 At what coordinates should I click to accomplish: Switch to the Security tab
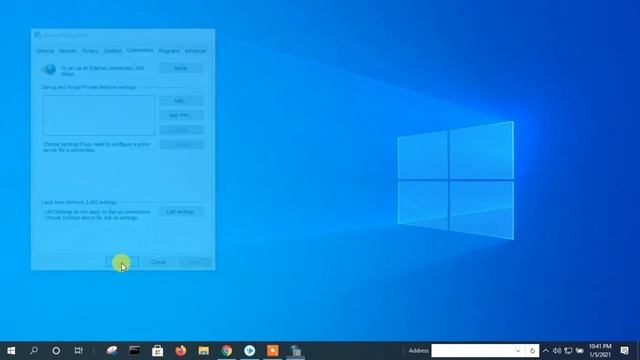pyautogui.click(x=68, y=51)
